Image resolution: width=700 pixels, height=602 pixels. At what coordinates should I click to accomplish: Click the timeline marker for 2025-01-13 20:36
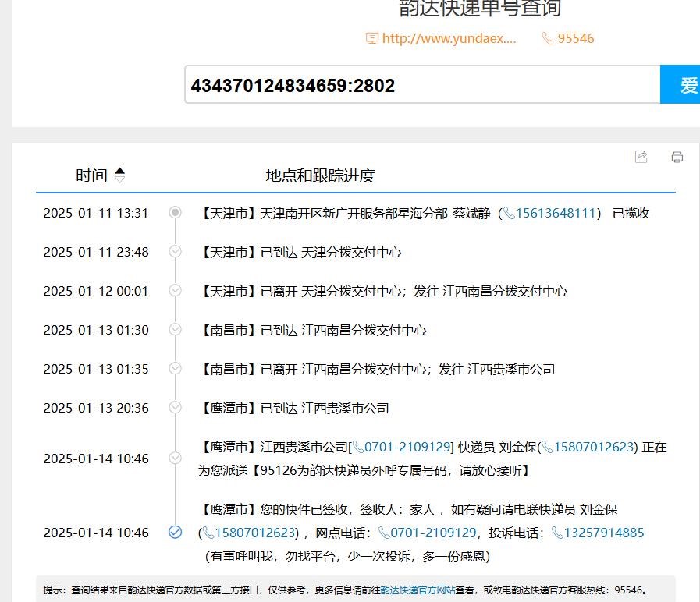pos(175,407)
